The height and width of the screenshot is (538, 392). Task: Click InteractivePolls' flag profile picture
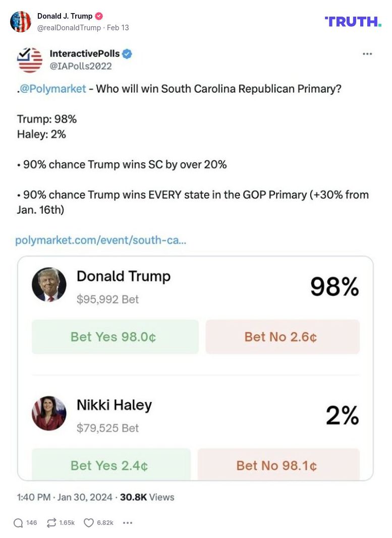29,59
